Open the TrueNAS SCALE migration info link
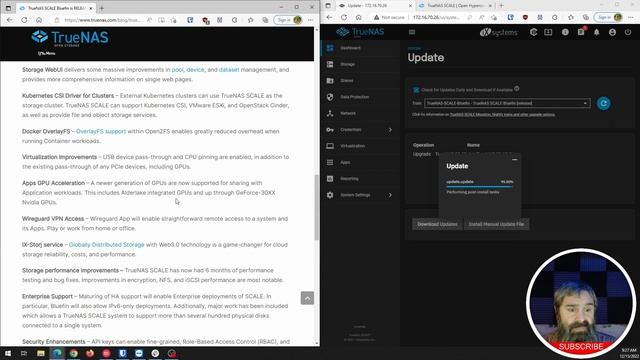Screen dimensions: 640x360 point(502,115)
